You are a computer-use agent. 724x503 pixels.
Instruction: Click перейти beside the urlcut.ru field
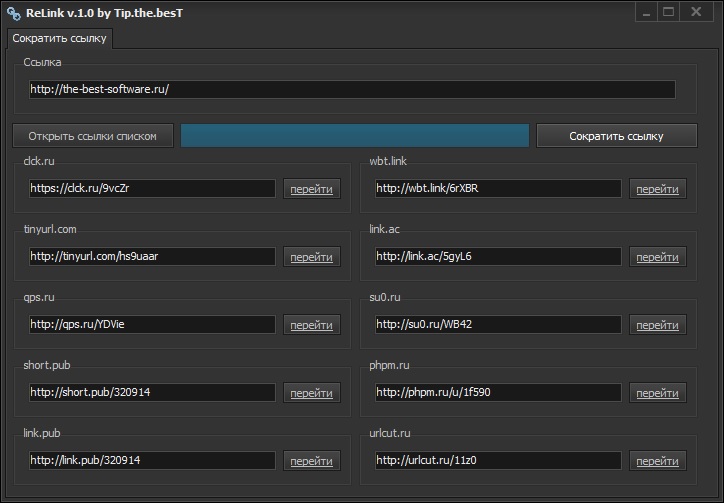[x=657, y=461]
